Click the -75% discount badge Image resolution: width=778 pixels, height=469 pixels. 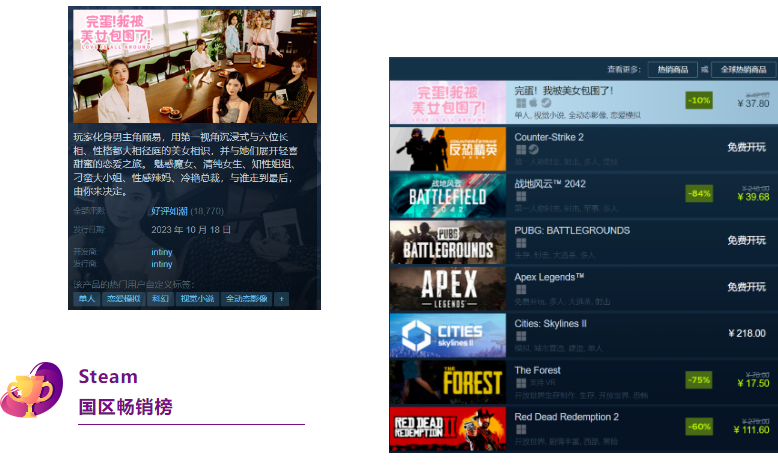point(699,380)
